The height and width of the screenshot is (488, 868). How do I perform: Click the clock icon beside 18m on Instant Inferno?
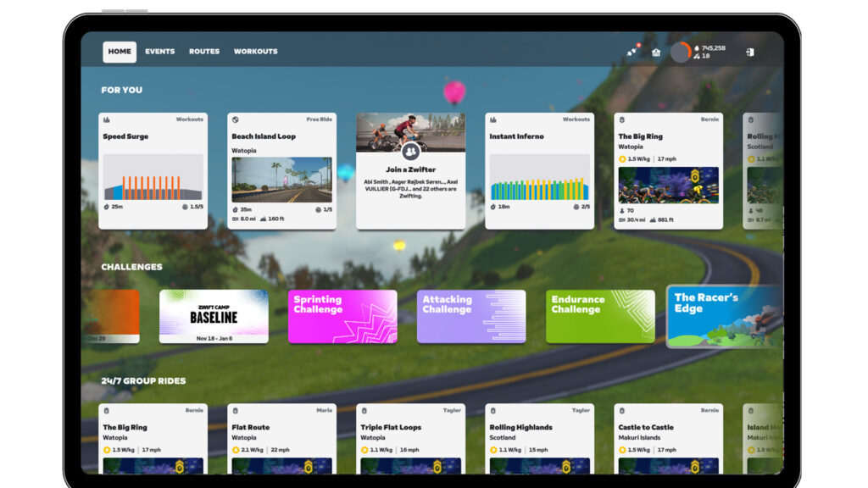[x=492, y=207]
